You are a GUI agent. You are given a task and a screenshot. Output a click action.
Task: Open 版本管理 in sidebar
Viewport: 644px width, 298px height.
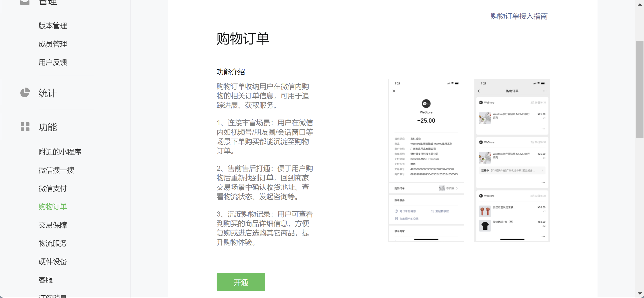(x=53, y=26)
